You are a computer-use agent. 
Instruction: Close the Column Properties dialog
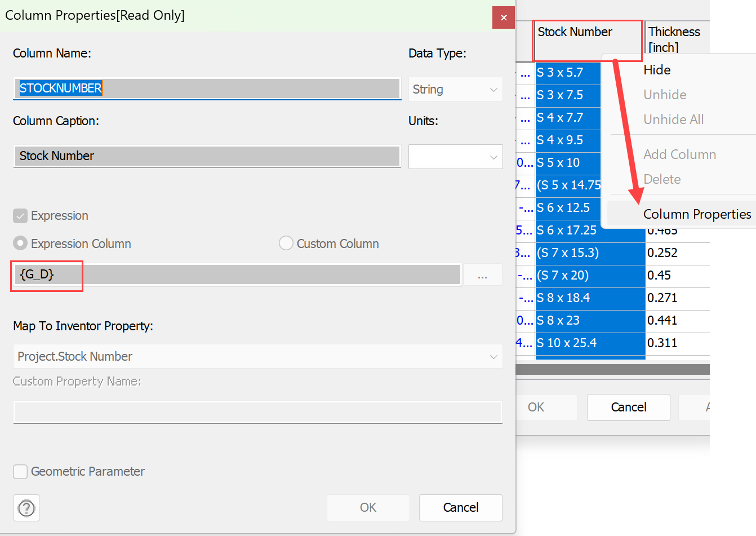503,17
